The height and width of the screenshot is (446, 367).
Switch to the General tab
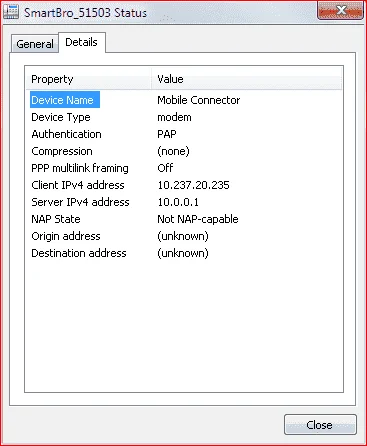35,44
